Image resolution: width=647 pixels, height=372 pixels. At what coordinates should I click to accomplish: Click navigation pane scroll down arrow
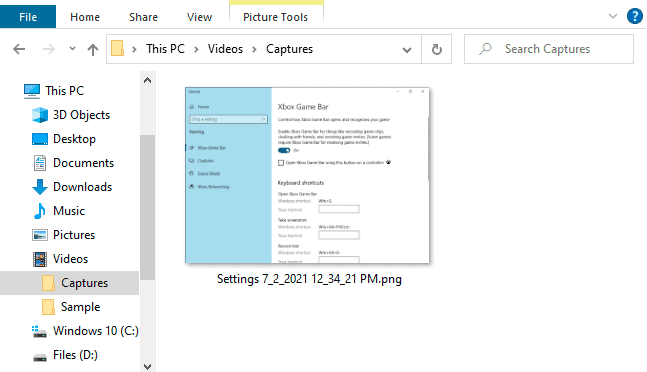[147, 366]
